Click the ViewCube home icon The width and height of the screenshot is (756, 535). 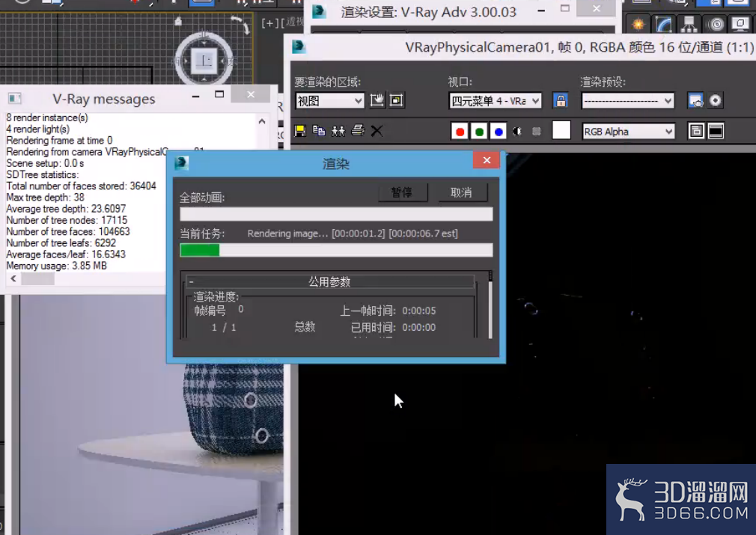(x=178, y=21)
